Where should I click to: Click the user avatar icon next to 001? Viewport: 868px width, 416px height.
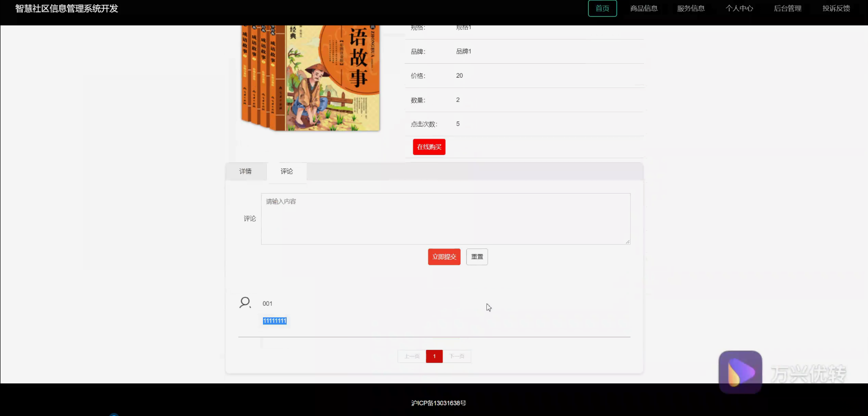tap(245, 303)
